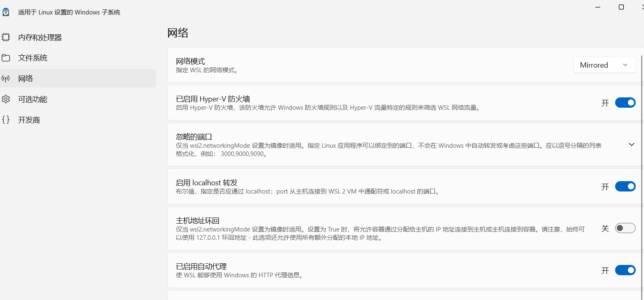Collapse the Mirrored combo box arrow
Viewport: 644px width, 300px height.
pyautogui.click(x=625, y=65)
